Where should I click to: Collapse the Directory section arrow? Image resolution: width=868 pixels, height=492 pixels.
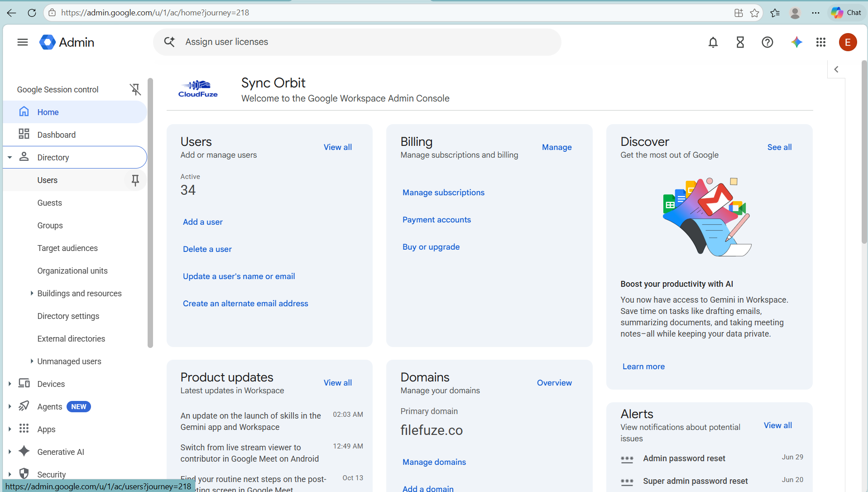coord(10,158)
